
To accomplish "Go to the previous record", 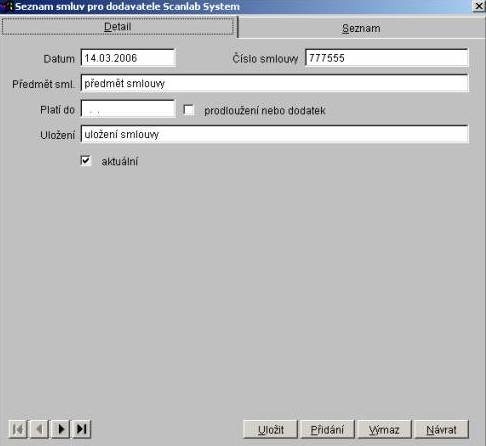I will coord(39,429).
